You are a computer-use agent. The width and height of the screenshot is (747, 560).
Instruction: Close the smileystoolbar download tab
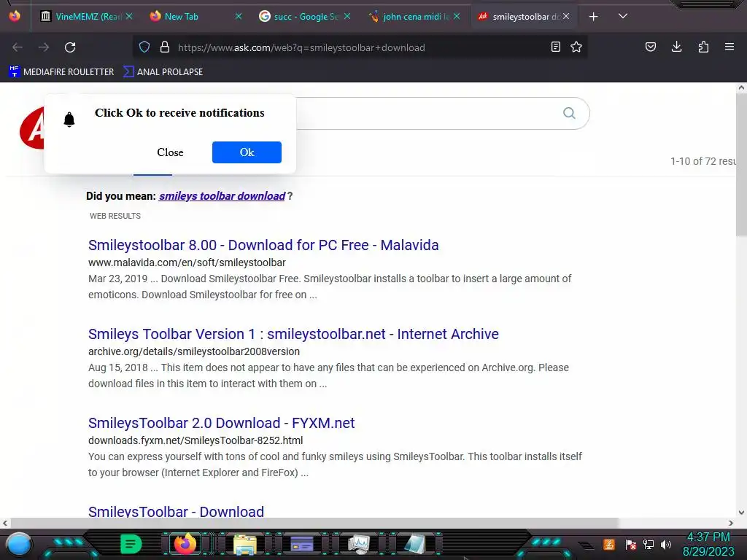coord(566,16)
